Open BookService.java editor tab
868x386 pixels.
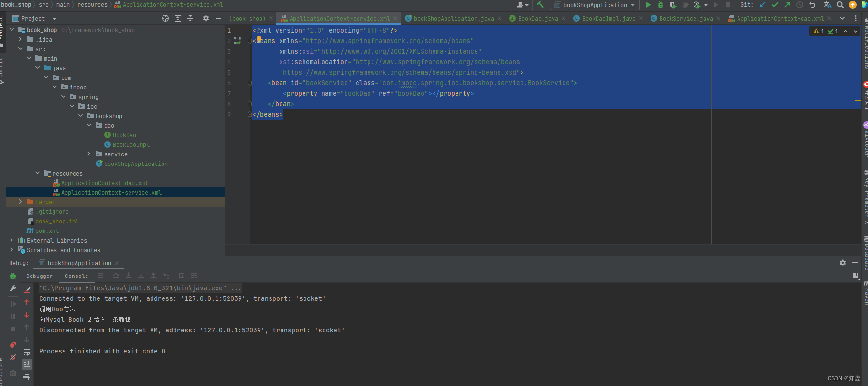pos(686,18)
